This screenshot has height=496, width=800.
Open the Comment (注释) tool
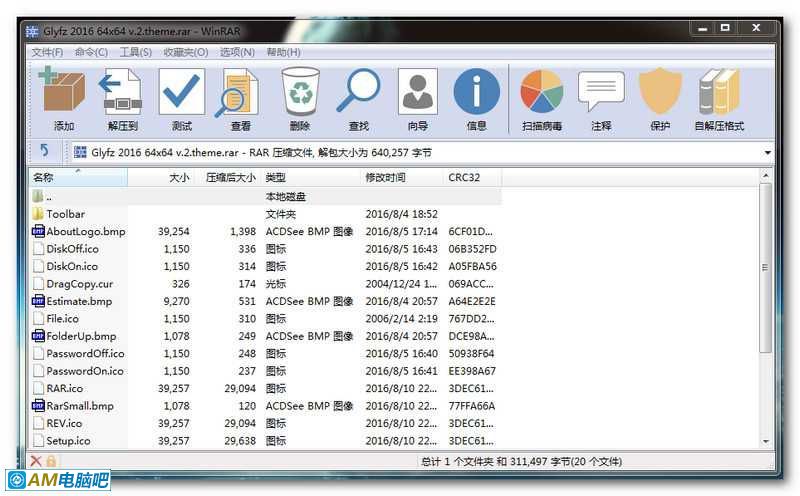click(601, 91)
